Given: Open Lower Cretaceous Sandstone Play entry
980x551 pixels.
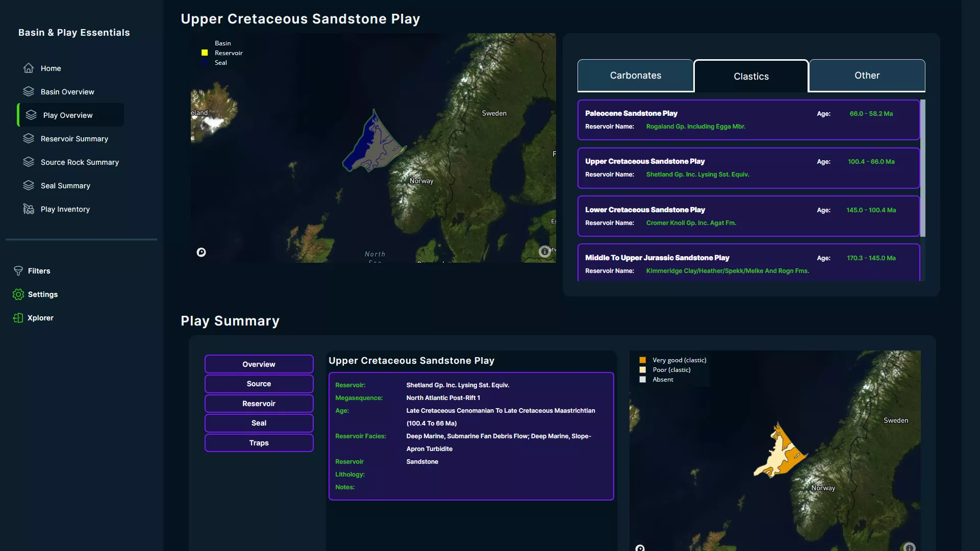Looking at the screenshot, I should 748,216.
